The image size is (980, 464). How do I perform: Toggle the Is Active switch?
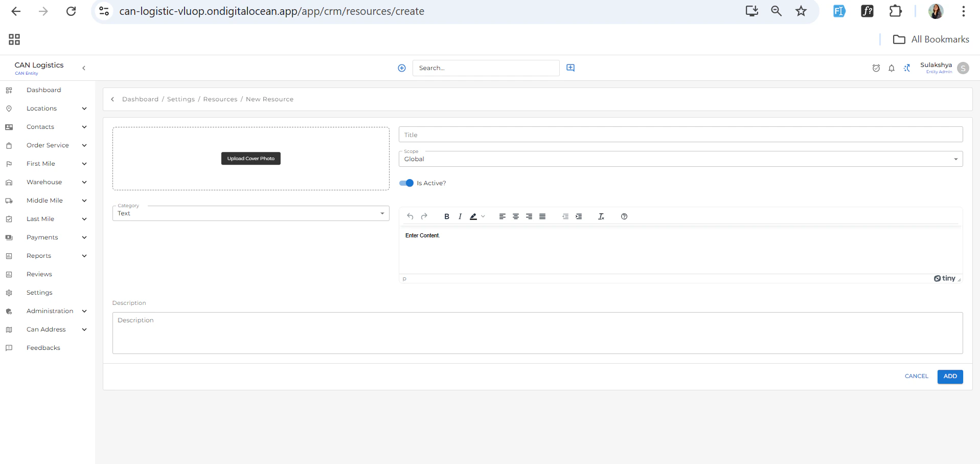pyautogui.click(x=406, y=183)
